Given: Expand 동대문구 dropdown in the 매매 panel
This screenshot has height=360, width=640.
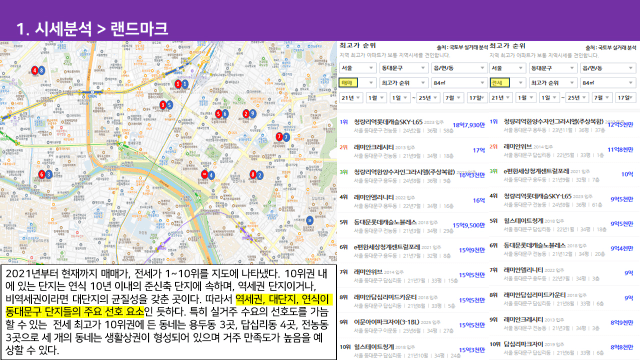Looking at the screenshot, I should tap(403, 68).
